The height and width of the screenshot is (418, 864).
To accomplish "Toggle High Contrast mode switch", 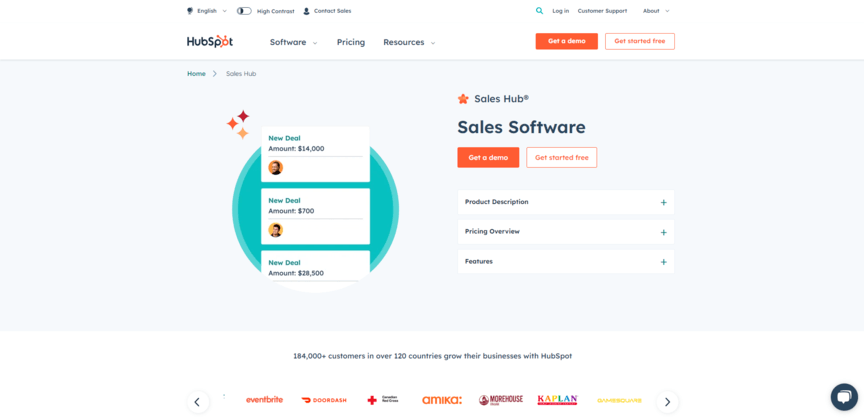I will click(244, 11).
